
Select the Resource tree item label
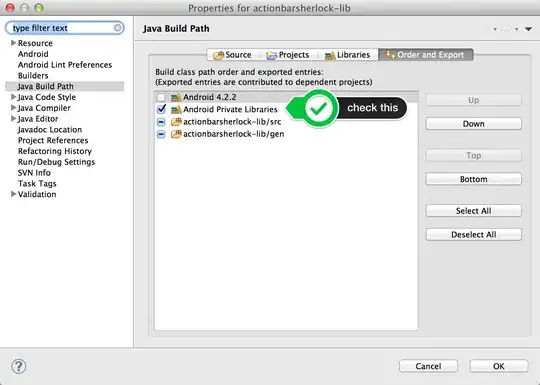pos(35,43)
